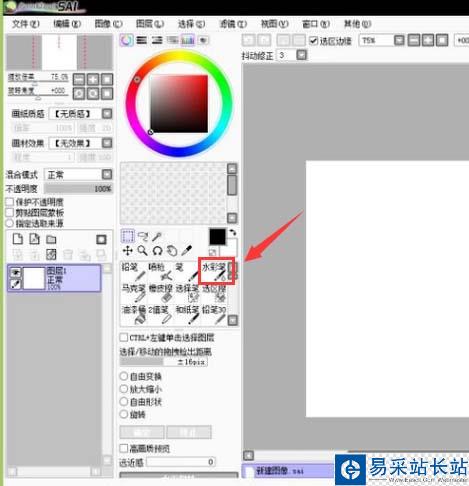Toggle 选区边缘 selection edge checkbox

313,41
